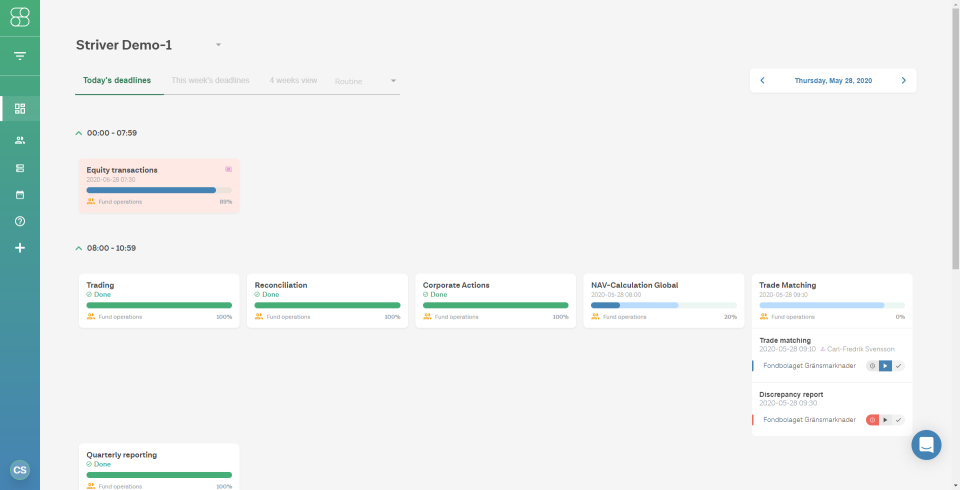
Task: Click NAV-Calculation Global progress bar
Action: [664, 305]
